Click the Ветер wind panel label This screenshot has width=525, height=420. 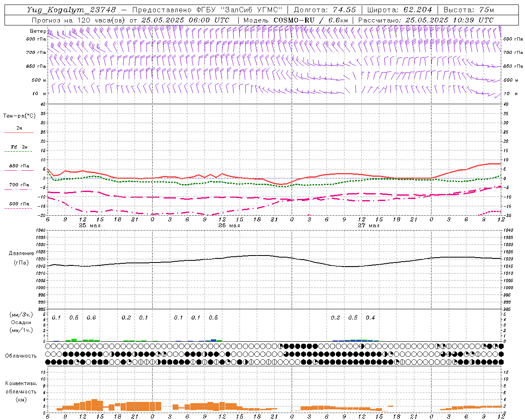(x=38, y=31)
